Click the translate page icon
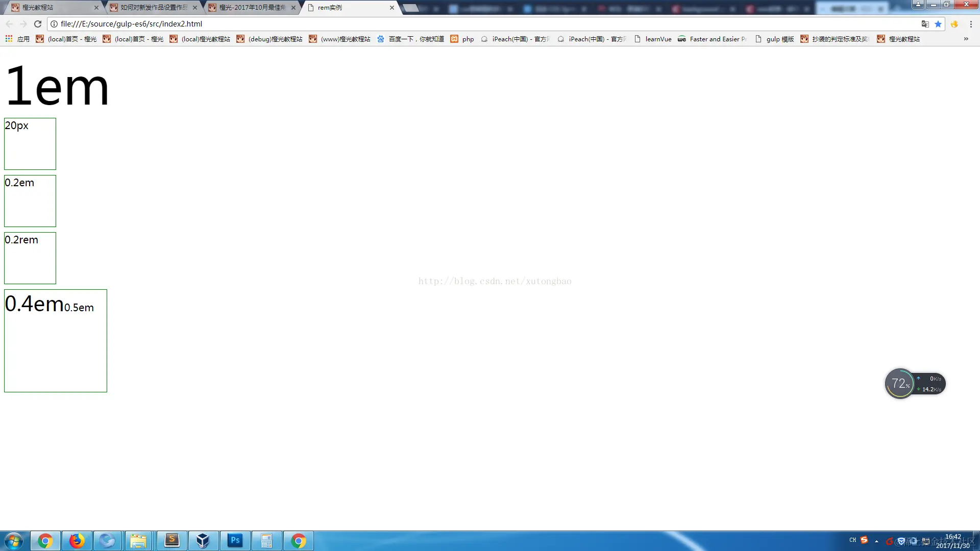Image resolution: width=980 pixels, height=551 pixels. click(x=925, y=24)
